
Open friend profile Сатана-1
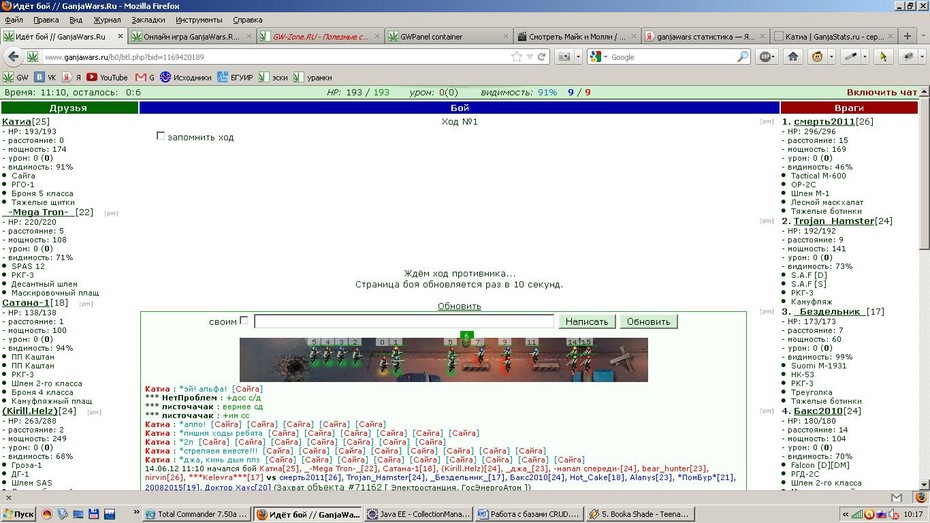[26, 302]
